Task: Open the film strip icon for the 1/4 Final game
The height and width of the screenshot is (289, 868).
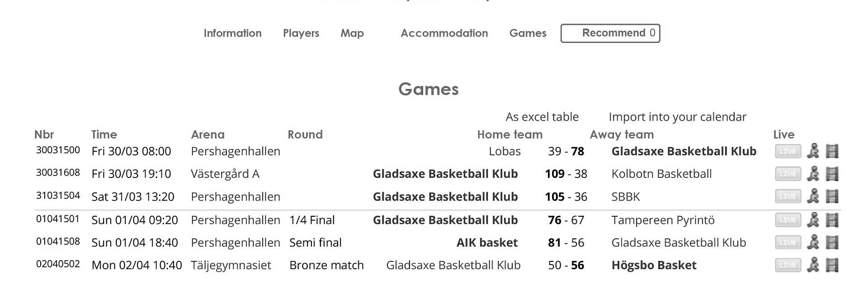Action: (x=832, y=220)
